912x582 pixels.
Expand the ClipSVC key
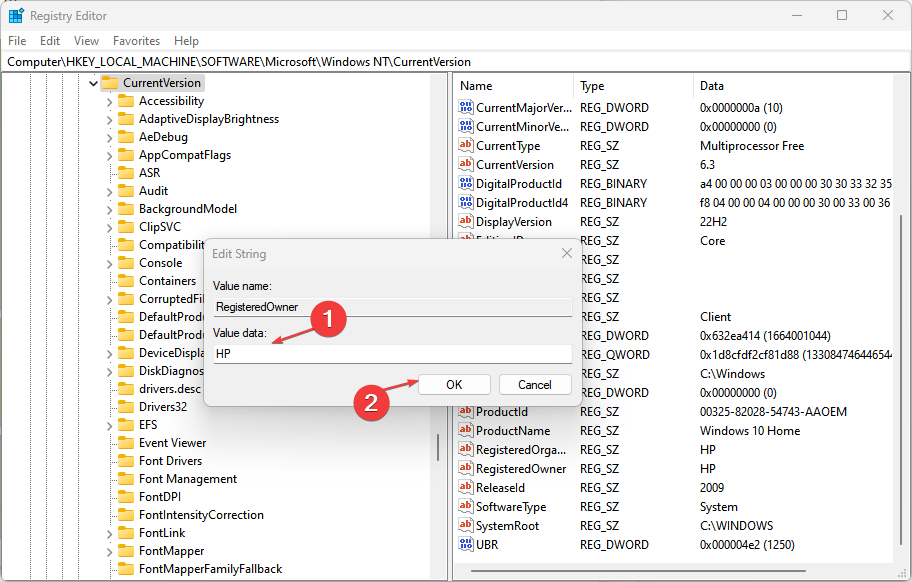pyautogui.click(x=109, y=228)
